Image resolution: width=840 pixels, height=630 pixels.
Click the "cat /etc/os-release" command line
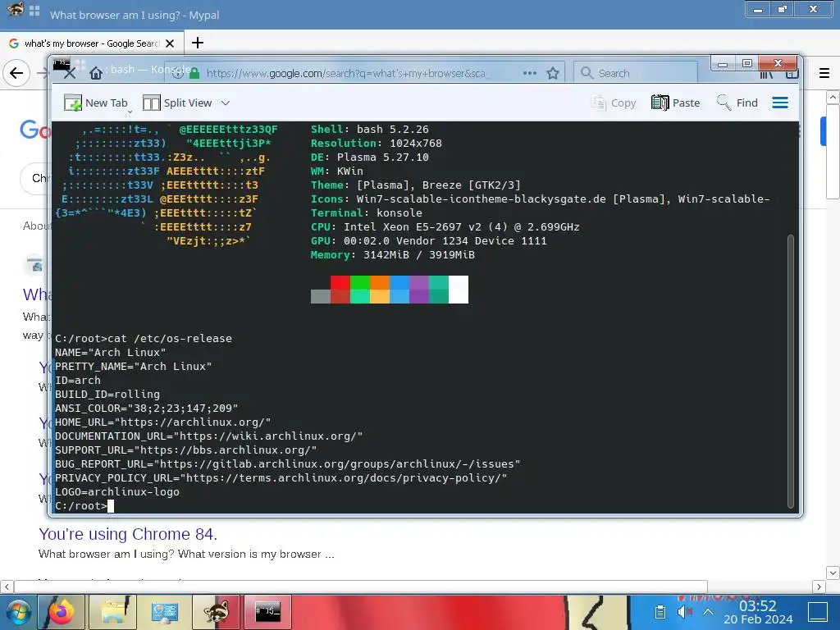pos(144,339)
